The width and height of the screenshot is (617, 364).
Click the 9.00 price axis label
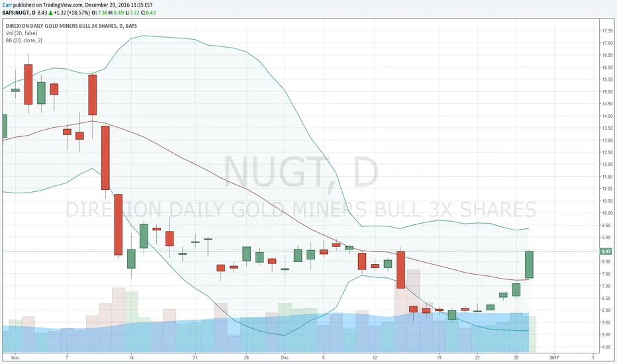click(607, 238)
